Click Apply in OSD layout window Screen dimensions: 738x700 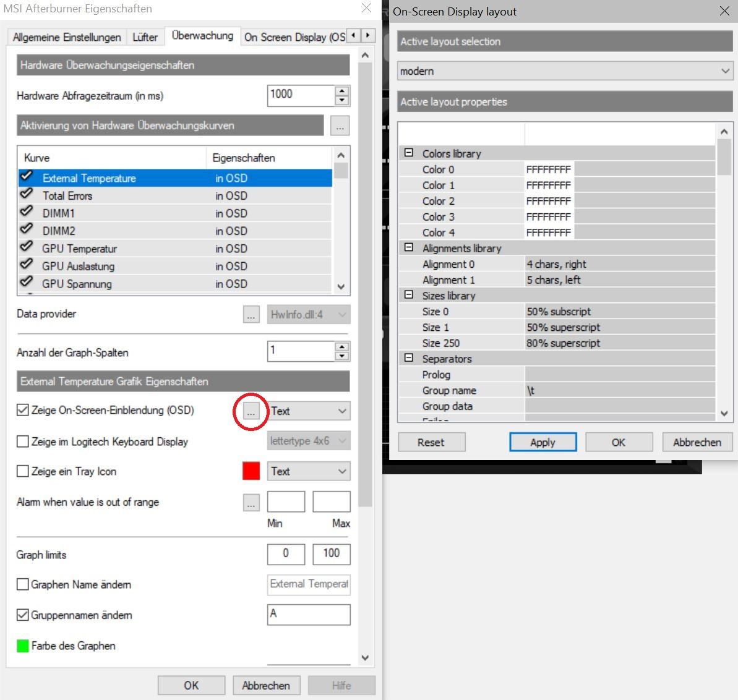(x=543, y=442)
